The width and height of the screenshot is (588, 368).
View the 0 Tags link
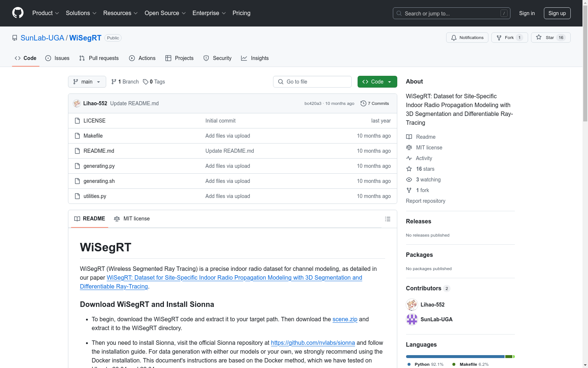(x=154, y=82)
